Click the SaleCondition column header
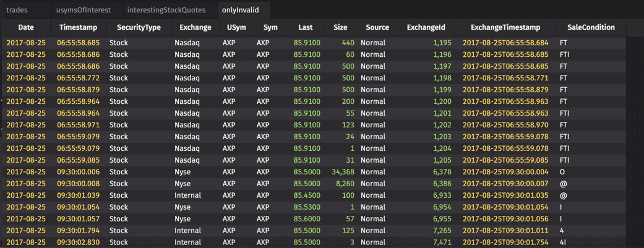This screenshot has width=644, height=248. [x=591, y=27]
